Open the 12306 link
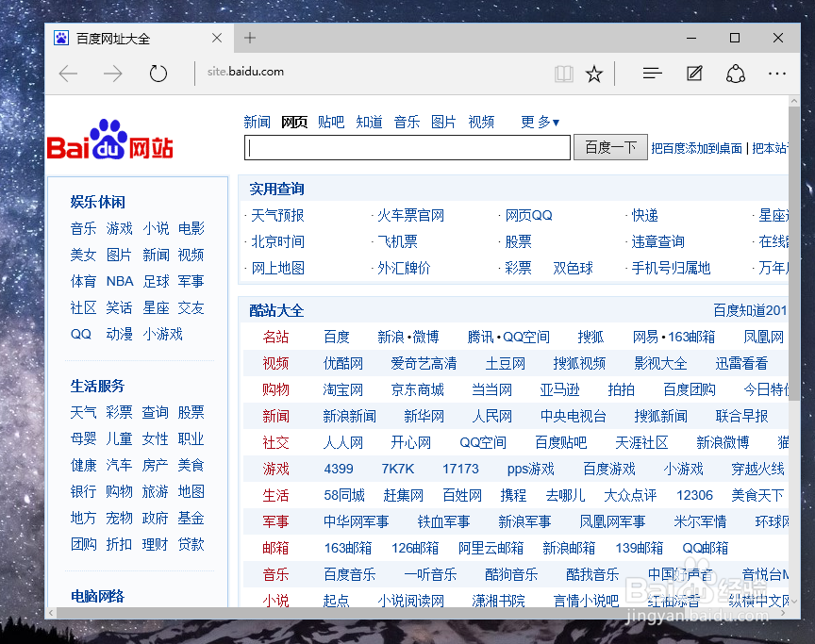Viewport: 815px width, 644px height. [694, 496]
